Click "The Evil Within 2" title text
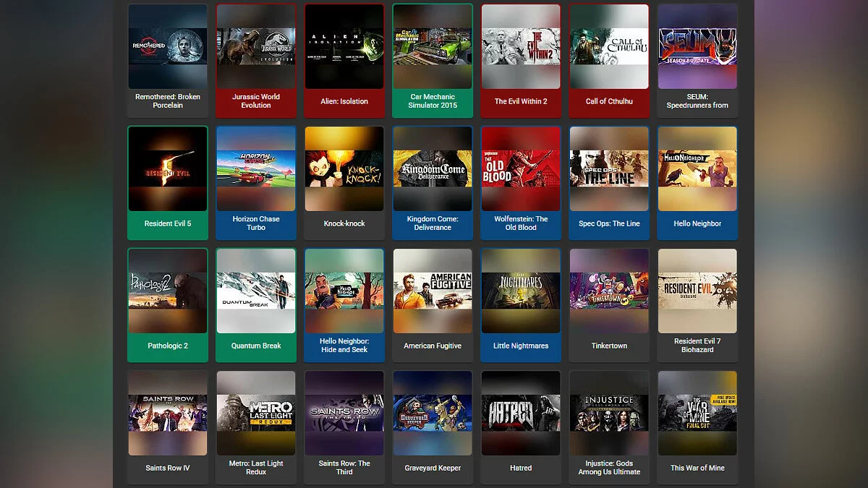The height and width of the screenshot is (488, 868). point(521,101)
